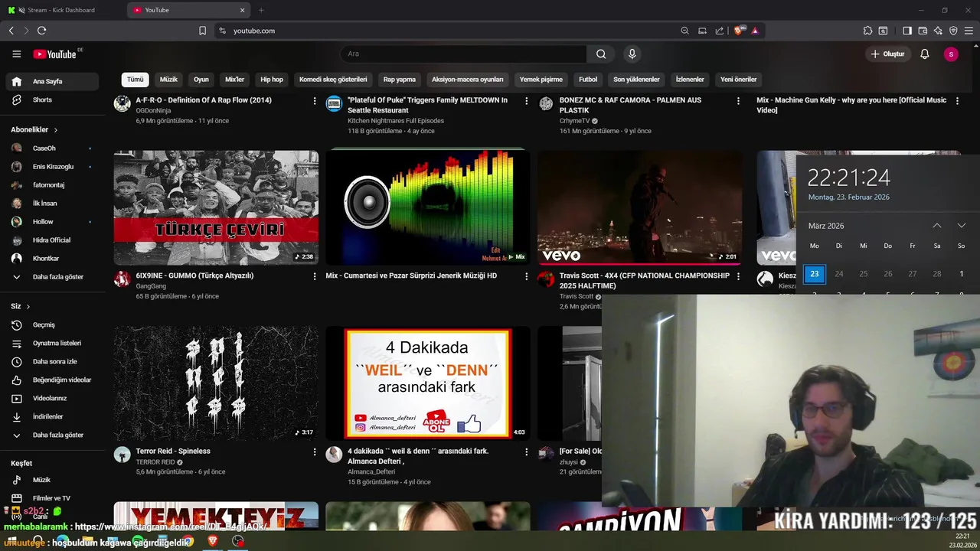Screen dimensions: 980x551
Task: Select the Hip hop filter chip
Action: [x=272, y=80]
